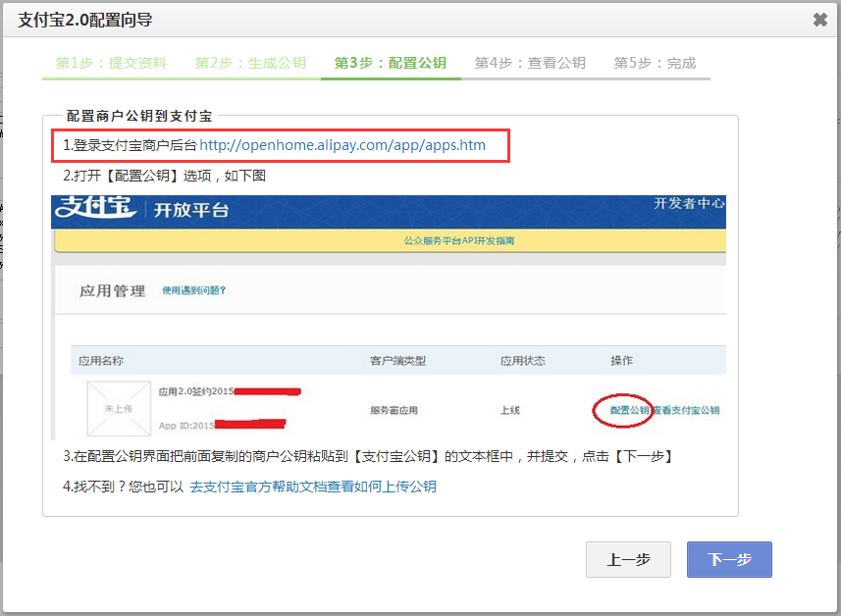
Task: Close the 支付宝2.0配置向导 dialog
Action: coord(819,20)
